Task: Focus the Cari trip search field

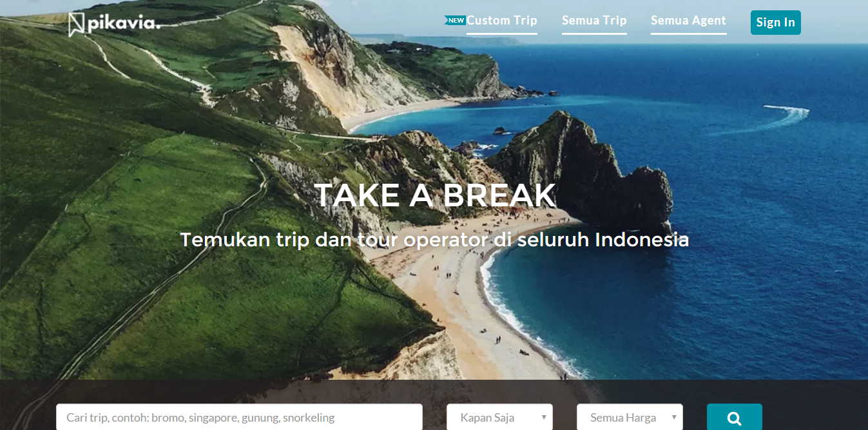Action: click(239, 417)
